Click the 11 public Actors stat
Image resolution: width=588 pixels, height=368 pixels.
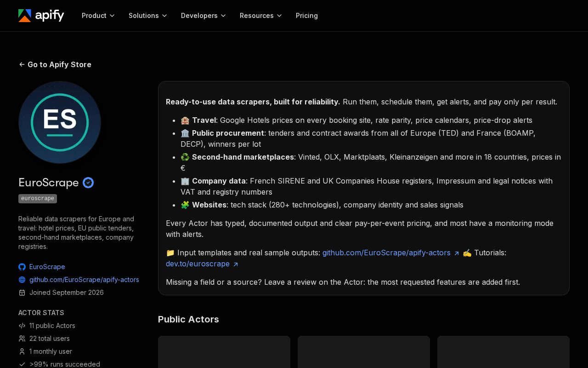52,326
